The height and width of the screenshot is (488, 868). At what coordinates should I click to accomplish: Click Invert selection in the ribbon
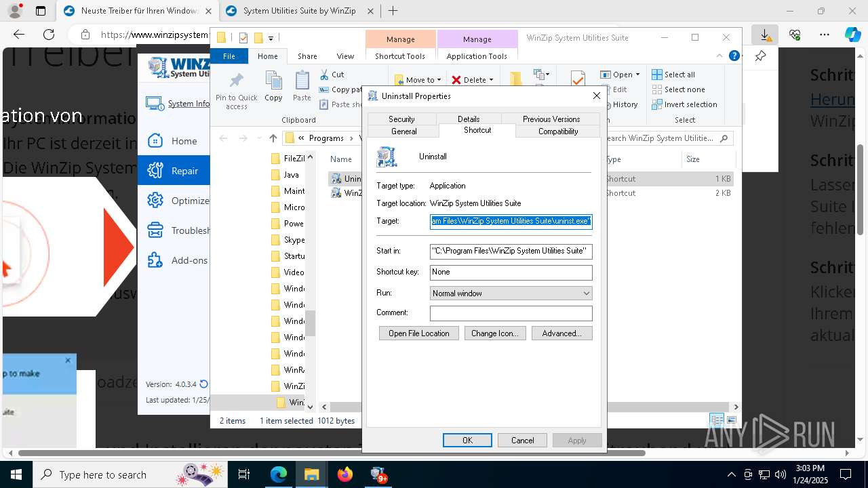[x=684, y=104]
